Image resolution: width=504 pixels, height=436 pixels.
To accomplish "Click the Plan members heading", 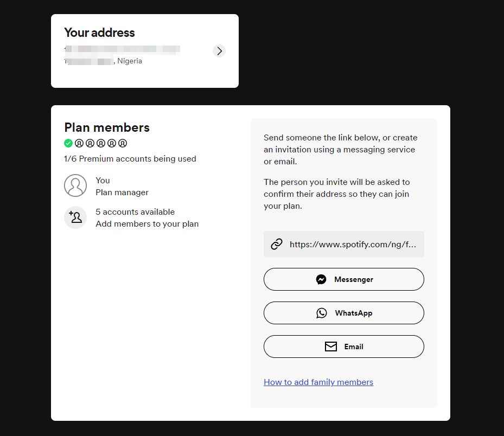I will 107,127.
